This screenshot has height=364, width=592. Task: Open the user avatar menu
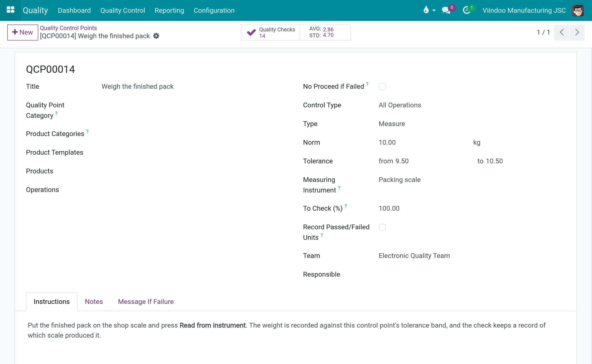tap(578, 10)
